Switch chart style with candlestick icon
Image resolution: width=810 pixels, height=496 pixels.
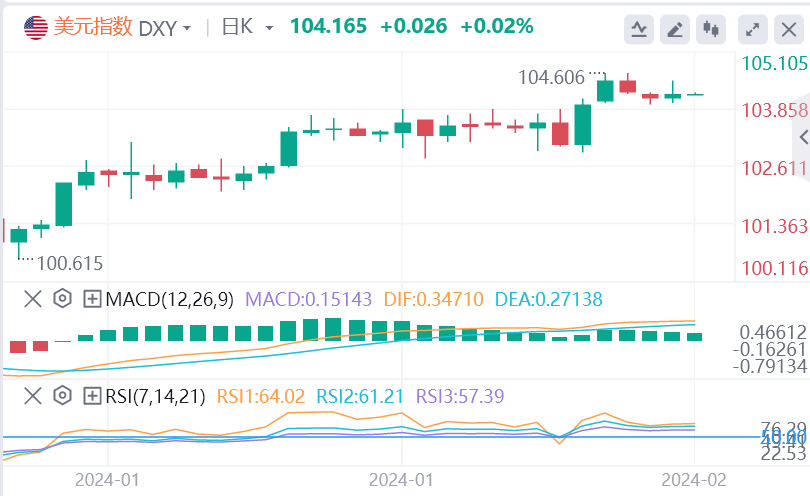tap(711, 29)
